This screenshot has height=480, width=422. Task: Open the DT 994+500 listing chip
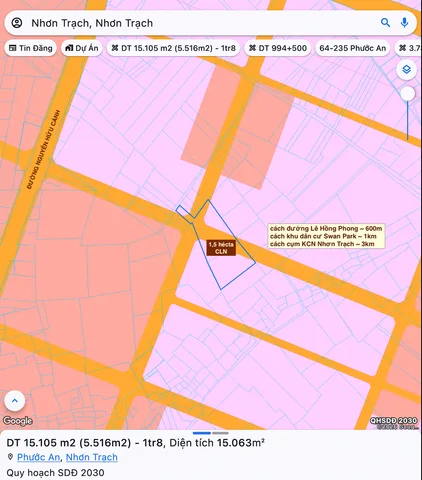click(x=278, y=48)
